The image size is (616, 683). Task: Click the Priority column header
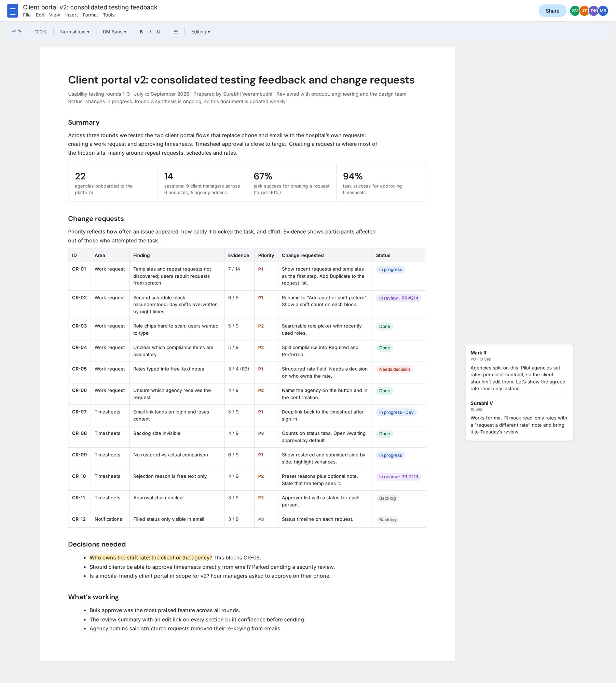tap(266, 255)
